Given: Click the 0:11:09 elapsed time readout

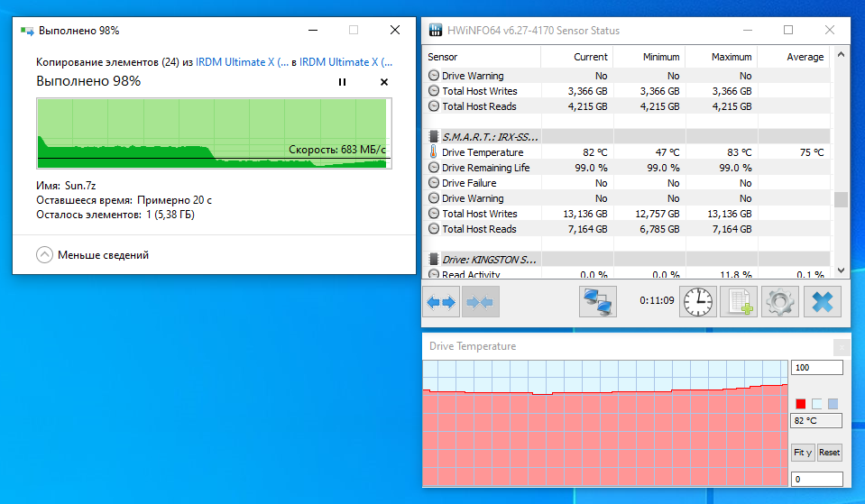Looking at the screenshot, I should coord(657,300).
